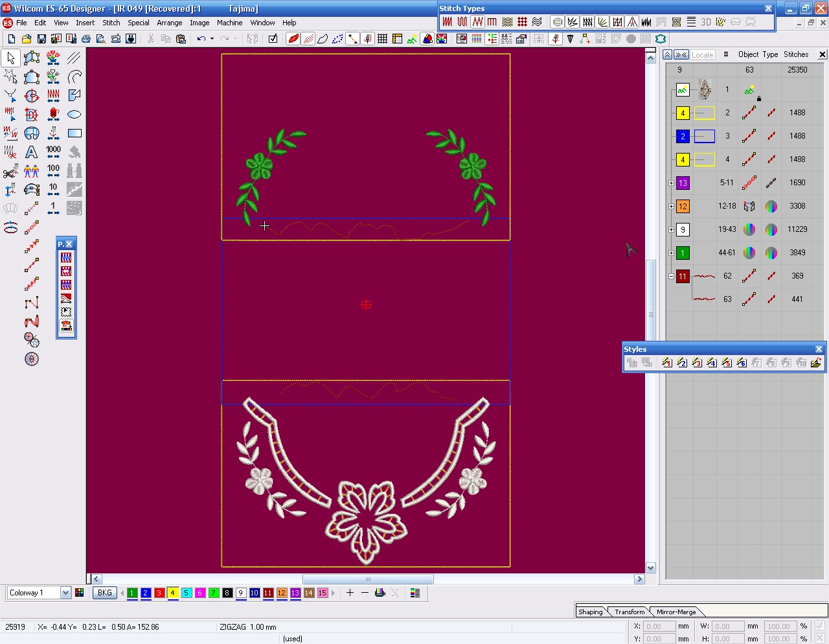Screen dimensions: 829x644
Task: Open the Stitch menu
Action: [111, 23]
